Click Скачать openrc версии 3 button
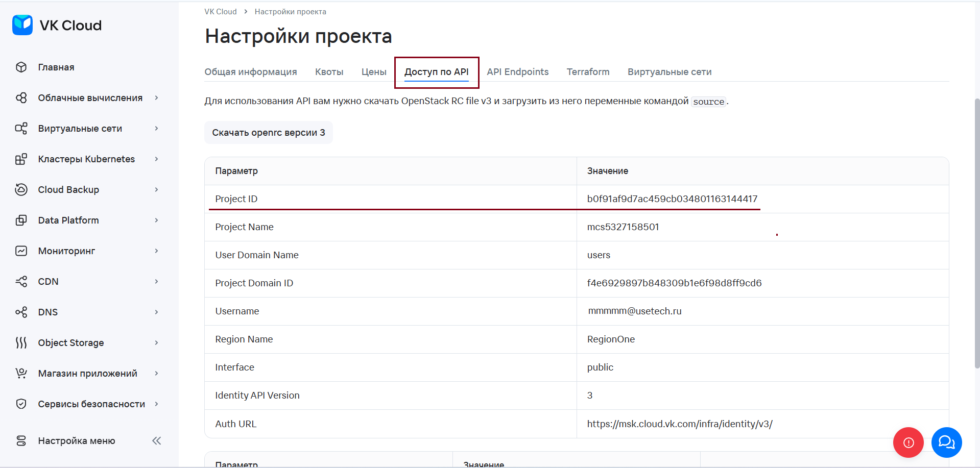This screenshot has width=980, height=468. [x=269, y=133]
